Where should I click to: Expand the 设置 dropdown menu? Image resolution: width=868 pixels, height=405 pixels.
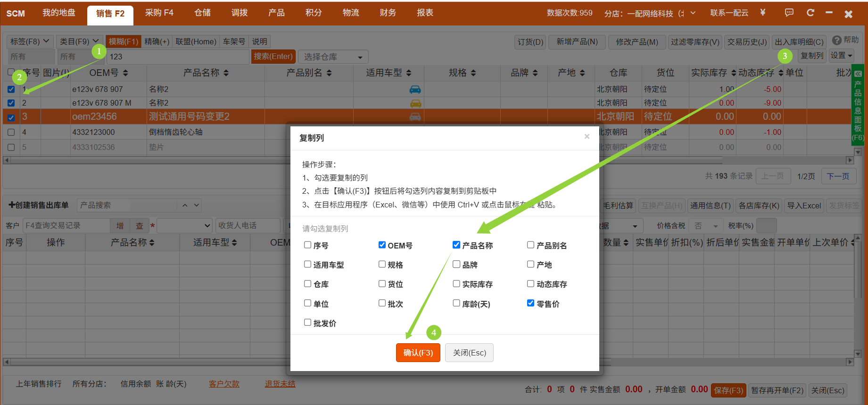tap(841, 56)
